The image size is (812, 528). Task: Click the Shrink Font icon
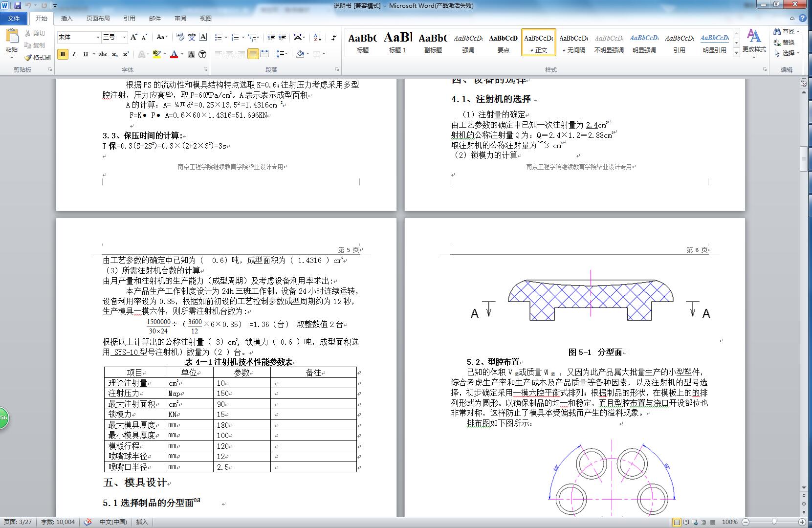pos(145,37)
